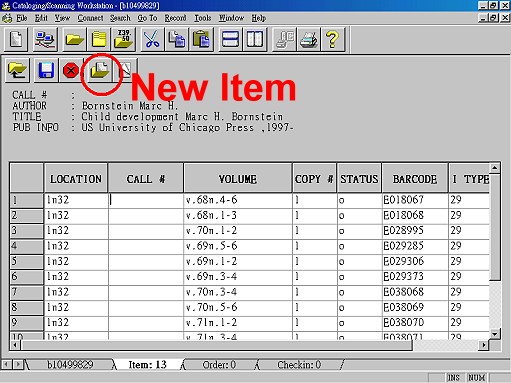Click the table vertical scrollbar down arrow
Screen dimensions: 511x383
tap(495, 333)
